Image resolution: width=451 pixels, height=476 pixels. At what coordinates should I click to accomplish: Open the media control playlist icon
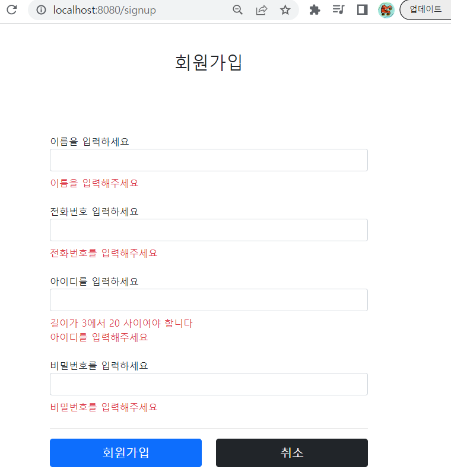point(338,9)
